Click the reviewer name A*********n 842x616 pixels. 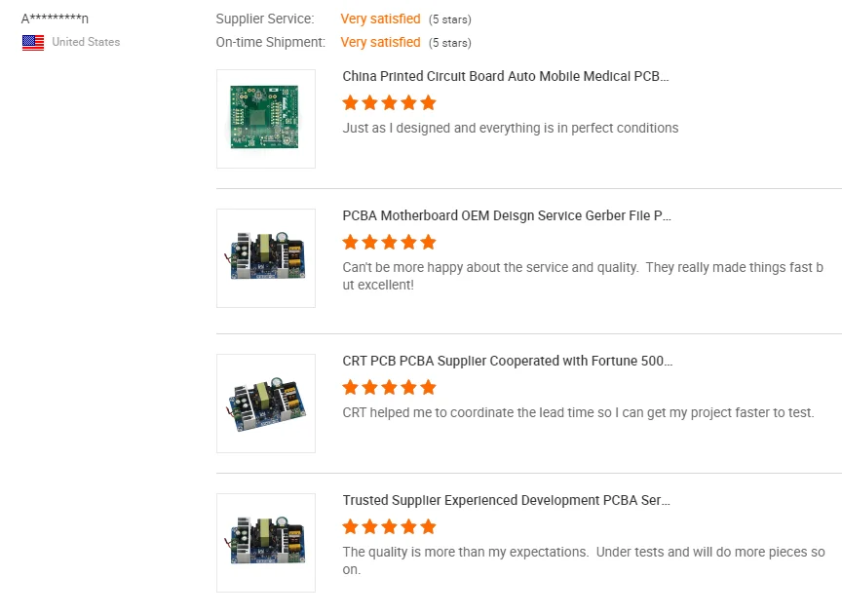click(x=55, y=19)
